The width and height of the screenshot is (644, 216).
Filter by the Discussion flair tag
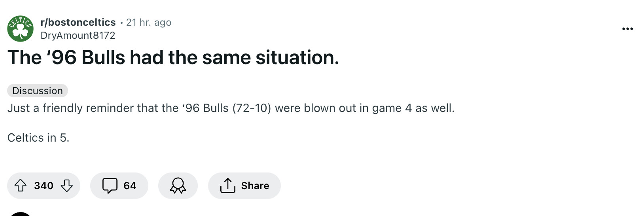[x=38, y=91]
